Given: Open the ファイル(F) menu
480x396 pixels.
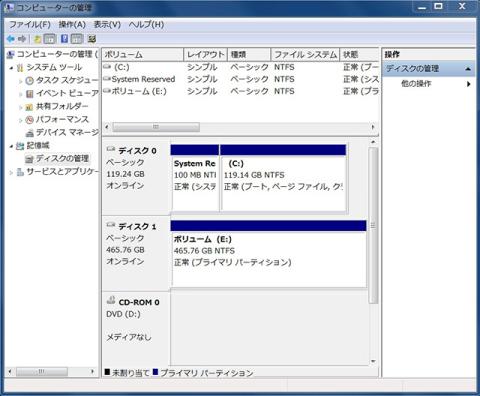Looking at the screenshot, I should click(30, 24).
